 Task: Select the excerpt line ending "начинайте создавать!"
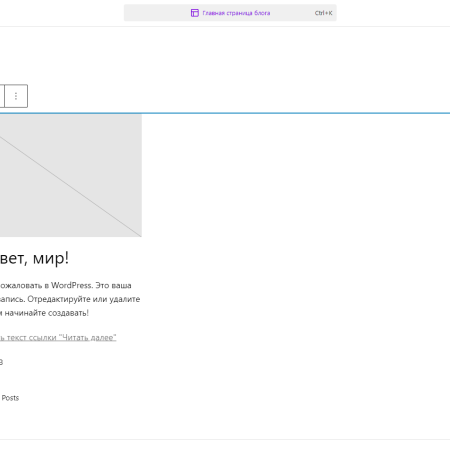click(44, 313)
